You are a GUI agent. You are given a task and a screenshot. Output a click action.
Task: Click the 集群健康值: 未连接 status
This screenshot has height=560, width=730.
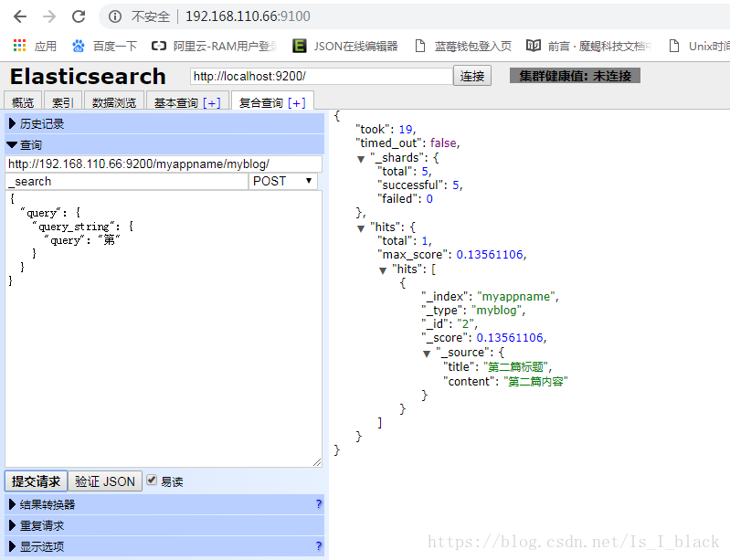575,76
